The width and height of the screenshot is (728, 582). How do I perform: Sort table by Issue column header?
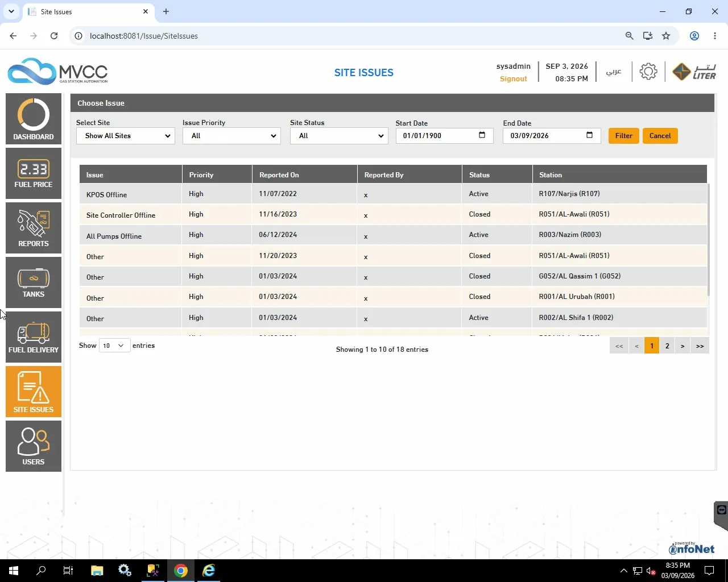coord(130,174)
